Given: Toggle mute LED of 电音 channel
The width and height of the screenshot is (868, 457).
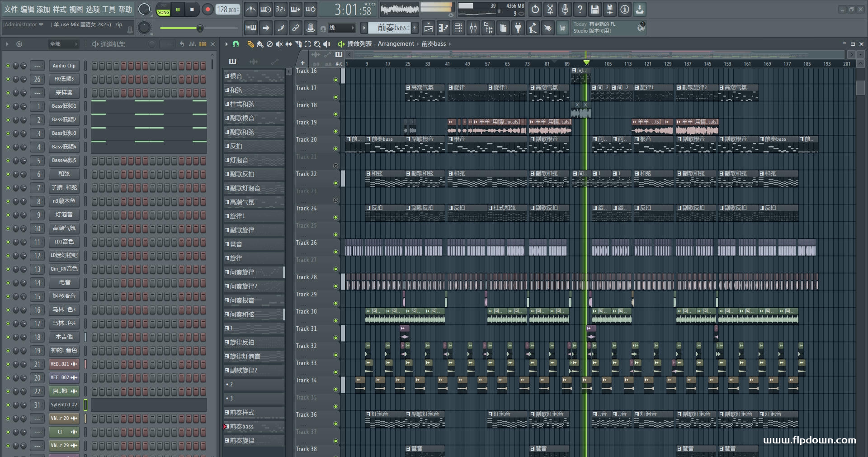Looking at the screenshot, I should click(8, 283).
